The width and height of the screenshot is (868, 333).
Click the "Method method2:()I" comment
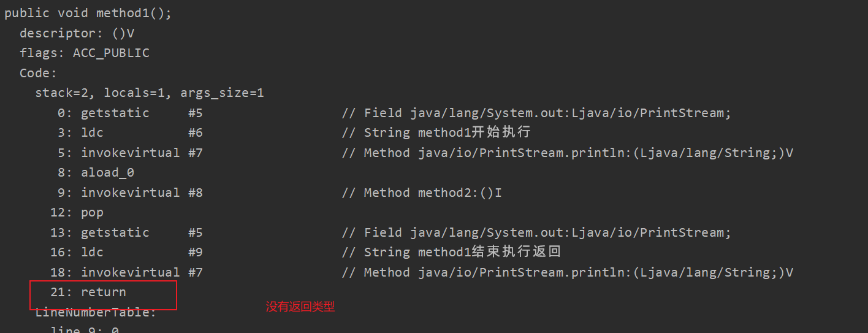click(x=432, y=193)
